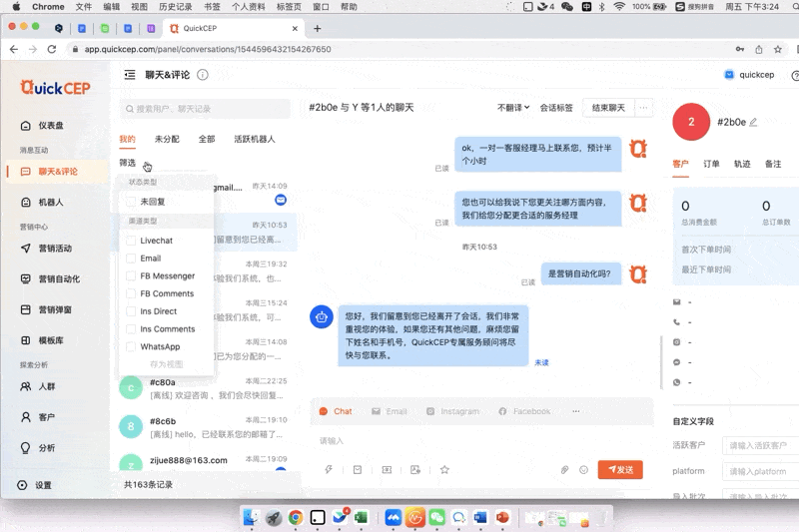Open a new Chrome tab
Screen dimensions: 799x532
(317, 29)
